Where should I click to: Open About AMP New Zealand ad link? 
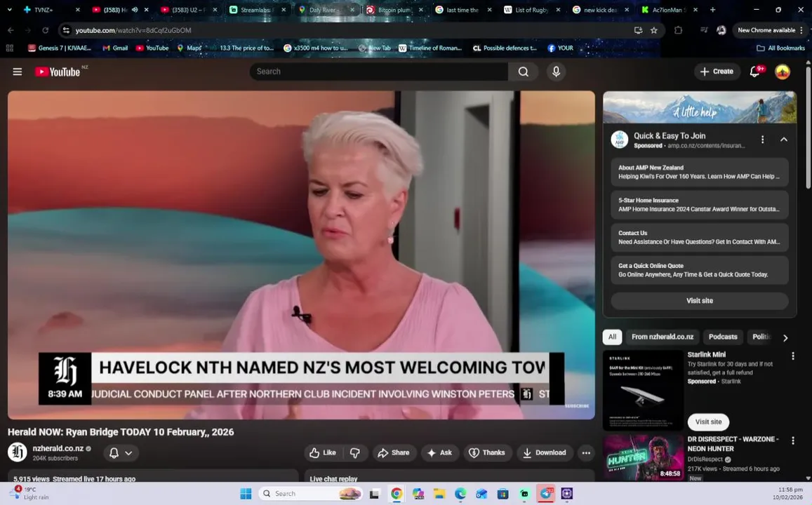click(700, 172)
